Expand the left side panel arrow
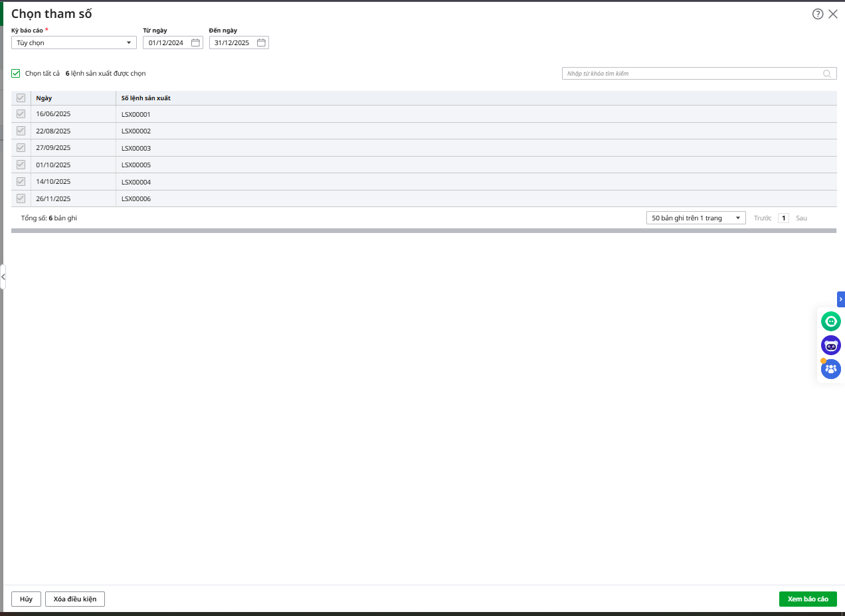Viewport: 845px width, 616px height. click(x=3, y=276)
